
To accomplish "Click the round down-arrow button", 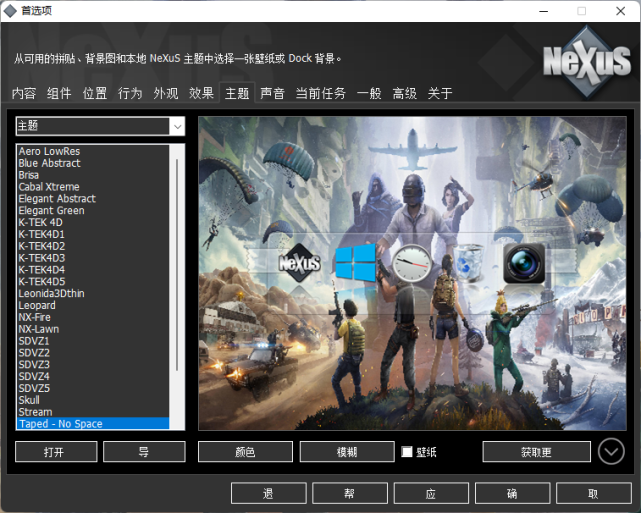I will pos(611,451).
